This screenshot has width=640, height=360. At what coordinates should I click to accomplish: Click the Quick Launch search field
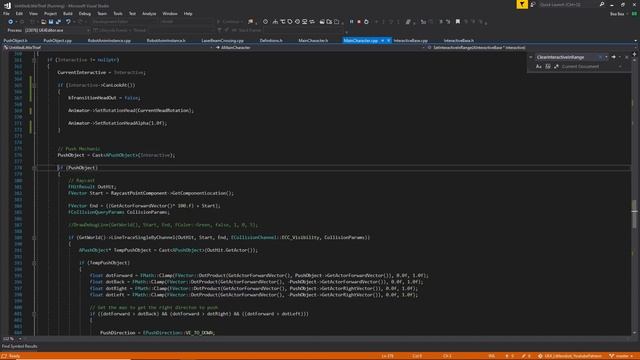(x=568, y=4)
